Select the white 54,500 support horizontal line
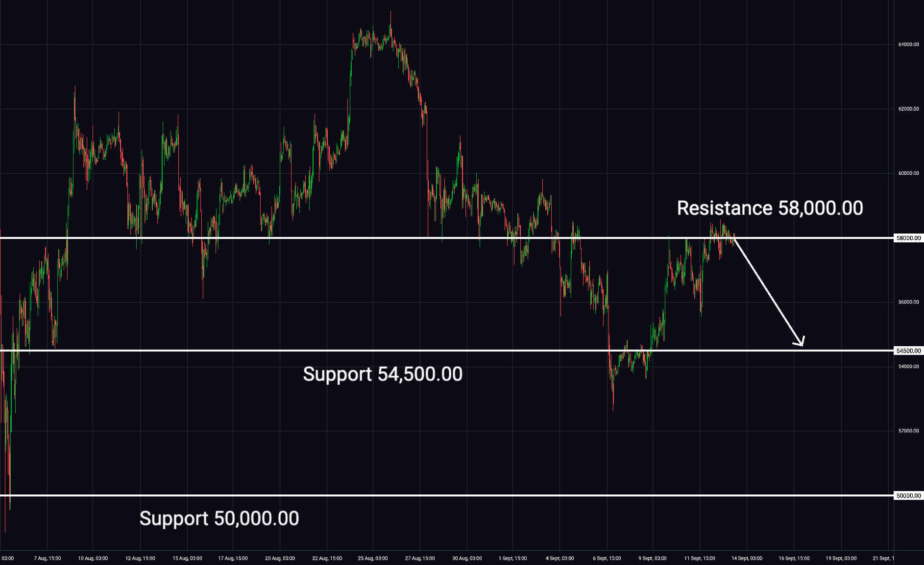Screen dimensions: 924x565 tap(447, 351)
